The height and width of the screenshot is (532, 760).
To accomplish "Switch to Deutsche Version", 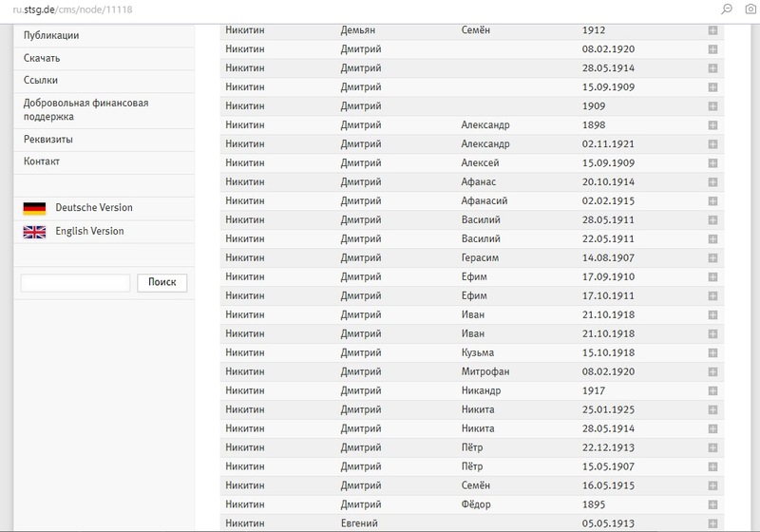I will click(x=94, y=208).
